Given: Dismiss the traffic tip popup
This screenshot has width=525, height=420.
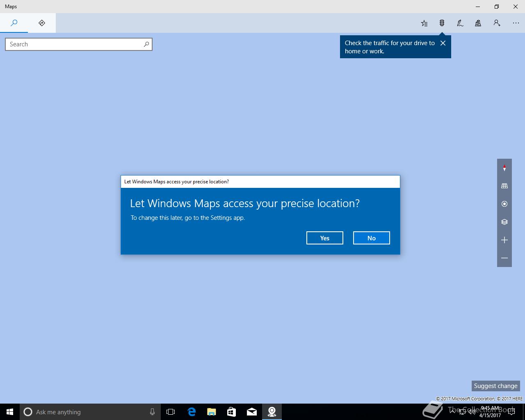Looking at the screenshot, I should tap(443, 43).
